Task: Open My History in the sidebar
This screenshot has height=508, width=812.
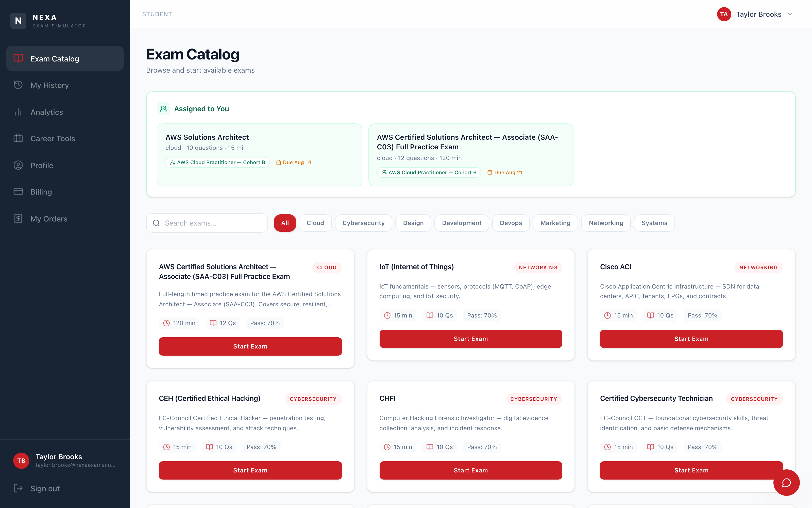Action: coord(65,85)
